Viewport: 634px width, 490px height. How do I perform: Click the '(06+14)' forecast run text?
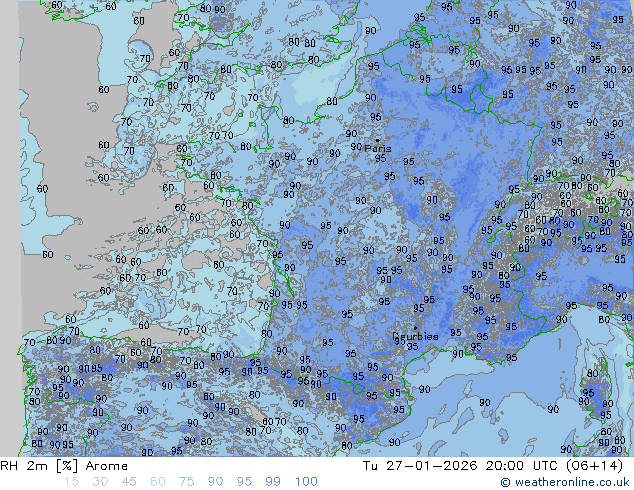point(594,466)
